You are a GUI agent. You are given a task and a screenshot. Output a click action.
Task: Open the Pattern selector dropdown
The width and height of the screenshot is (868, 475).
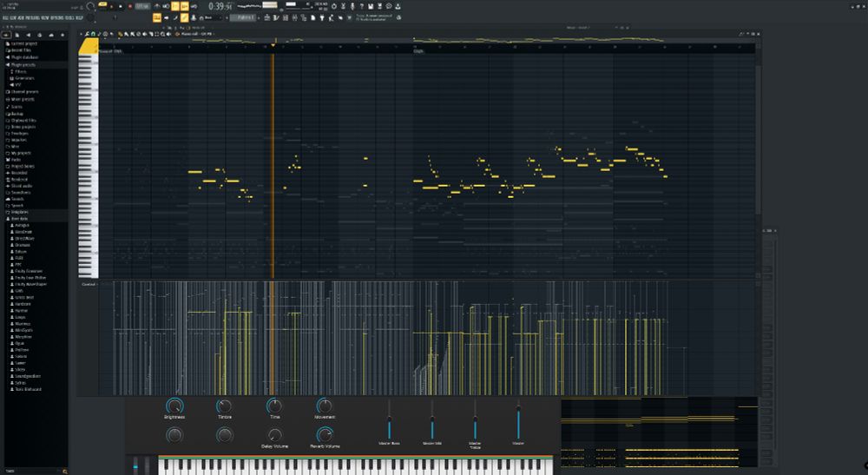(242, 17)
